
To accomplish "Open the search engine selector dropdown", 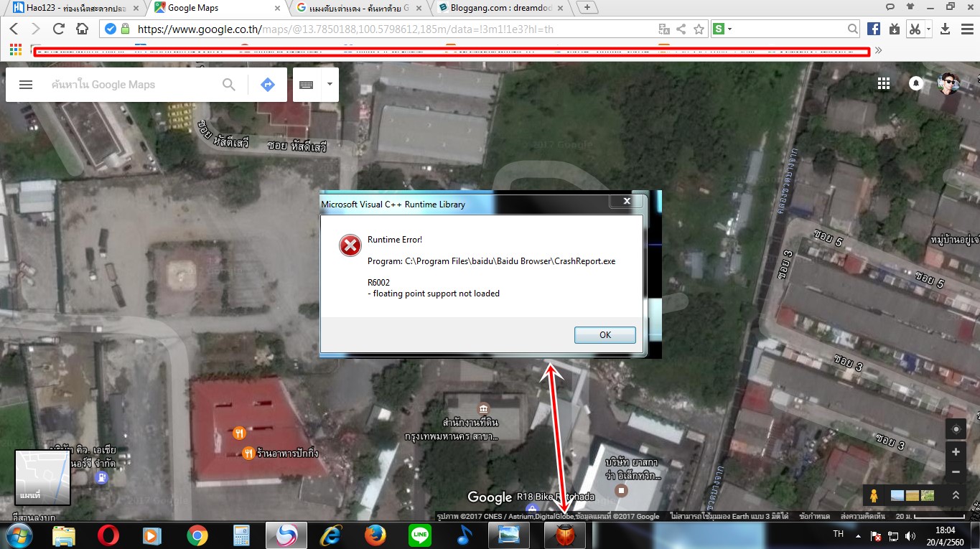I will [x=722, y=29].
